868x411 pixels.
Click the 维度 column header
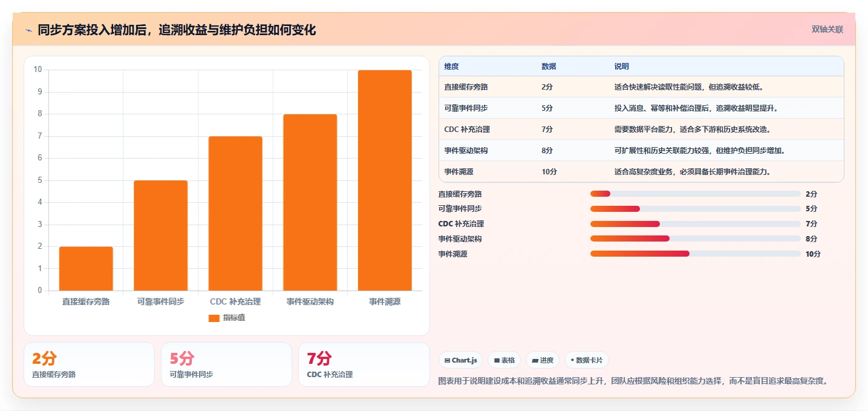click(x=451, y=67)
